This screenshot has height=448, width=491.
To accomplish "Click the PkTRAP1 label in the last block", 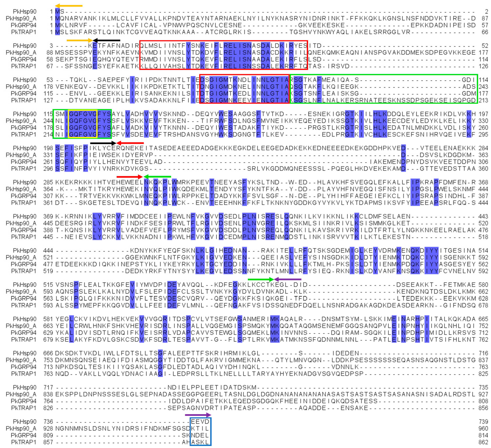I will point(24,442).
